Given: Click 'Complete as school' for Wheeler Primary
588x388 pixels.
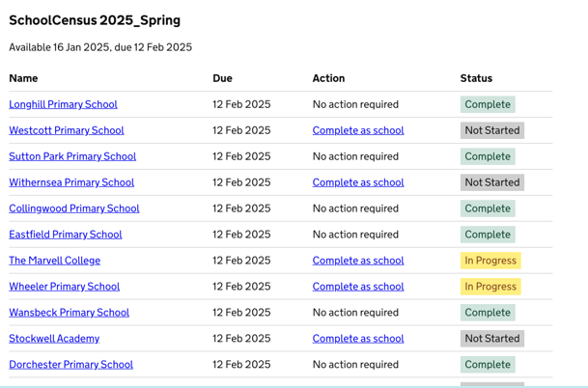Looking at the screenshot, I should point(358,287).
